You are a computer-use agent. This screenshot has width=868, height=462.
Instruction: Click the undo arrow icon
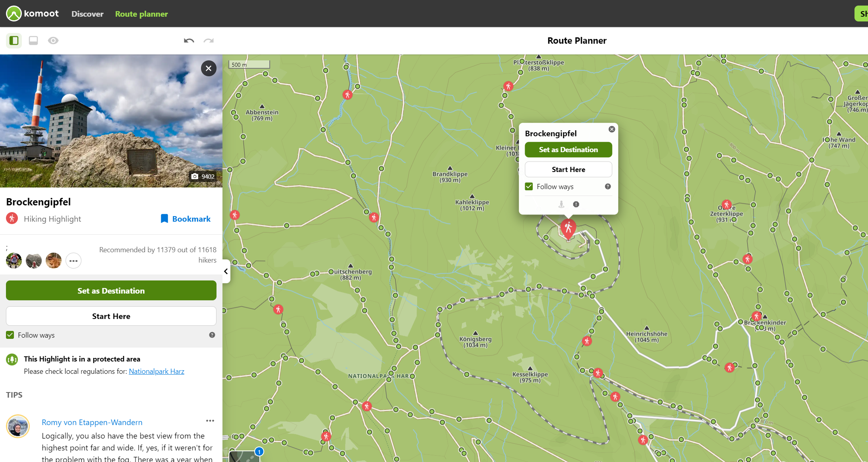(189, 41)
